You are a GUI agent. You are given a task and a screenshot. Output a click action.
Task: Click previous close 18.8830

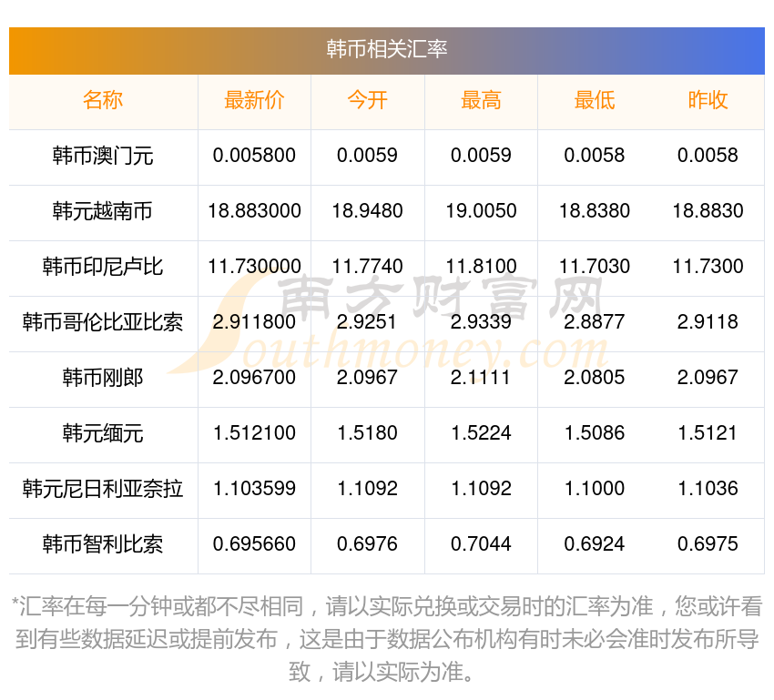[x=708, y=211]
